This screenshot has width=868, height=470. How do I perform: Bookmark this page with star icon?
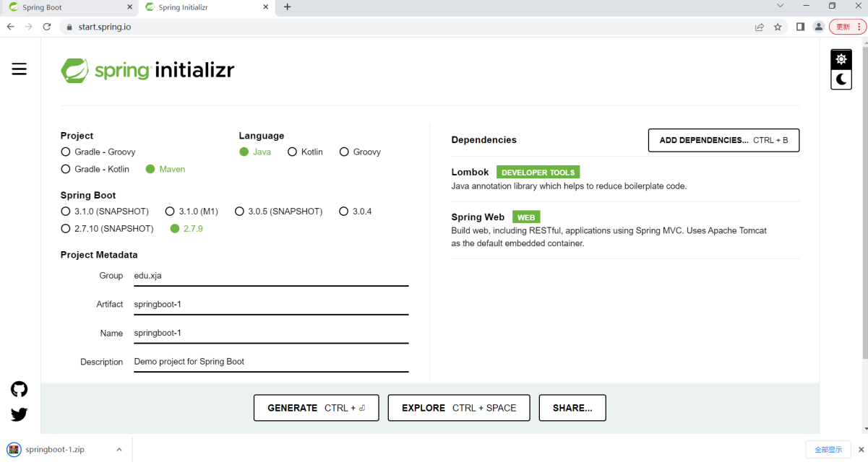pos(778,27)
